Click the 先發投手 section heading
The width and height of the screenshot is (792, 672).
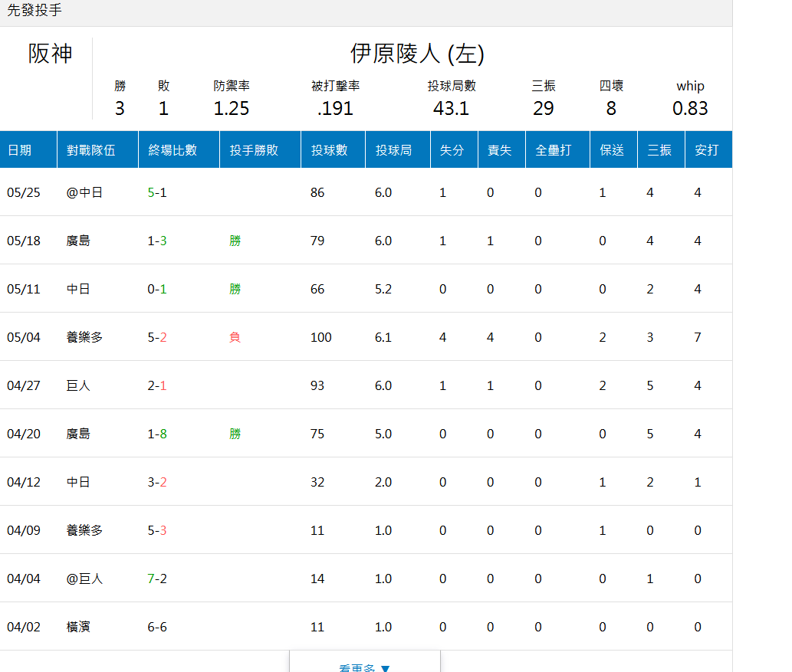point(35,10)
